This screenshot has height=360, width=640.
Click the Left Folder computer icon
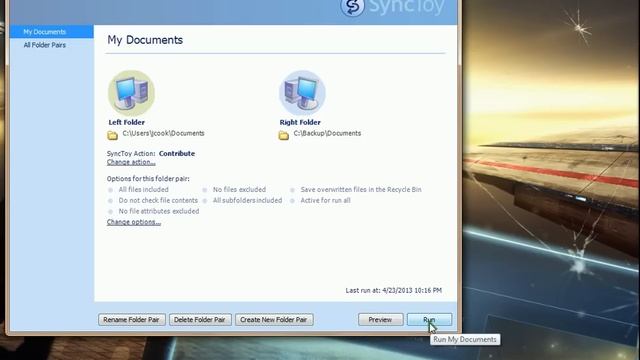pyautogui.click(x=131, y=93)
